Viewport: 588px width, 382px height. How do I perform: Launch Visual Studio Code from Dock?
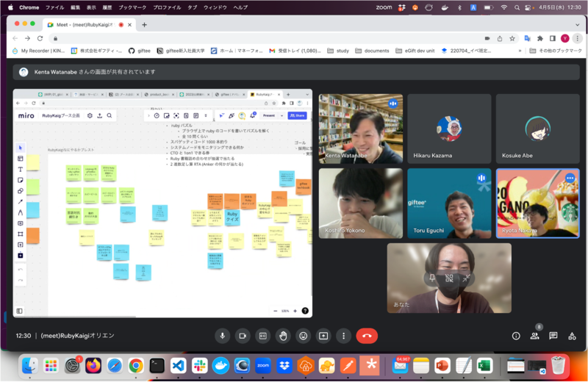click(178, 365)
